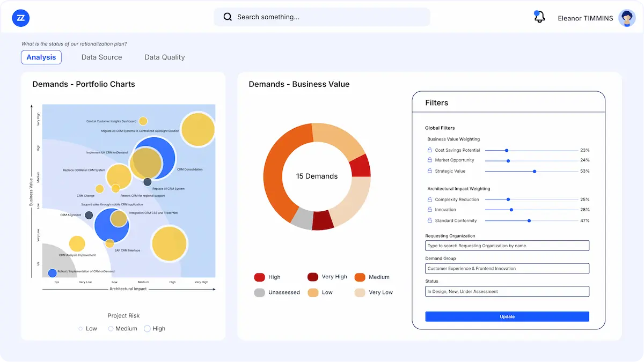Open notifications bell icon
Image resolution: width=644 pixels, height=362 pixels.
pos(539,17)
